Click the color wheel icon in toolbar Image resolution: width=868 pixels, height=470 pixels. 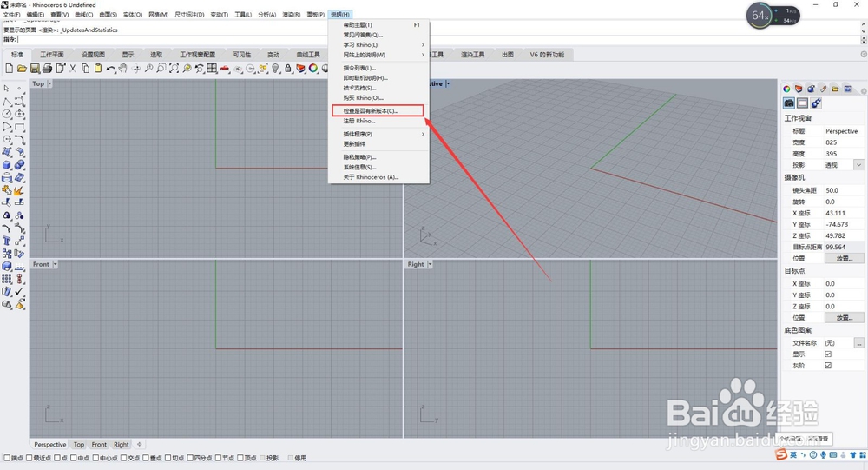coord(313,68)
